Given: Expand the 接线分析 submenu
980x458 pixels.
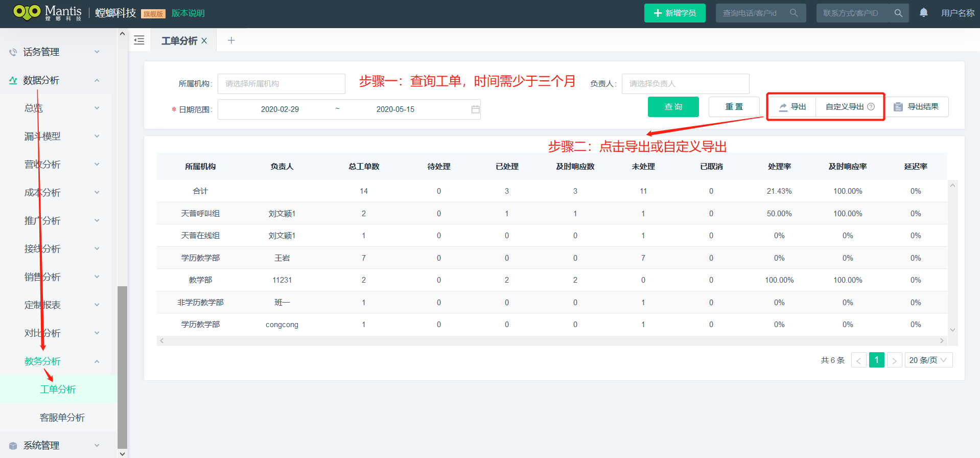Looking at the screenshot, I should pyautogui.click(x=97, y=249).
